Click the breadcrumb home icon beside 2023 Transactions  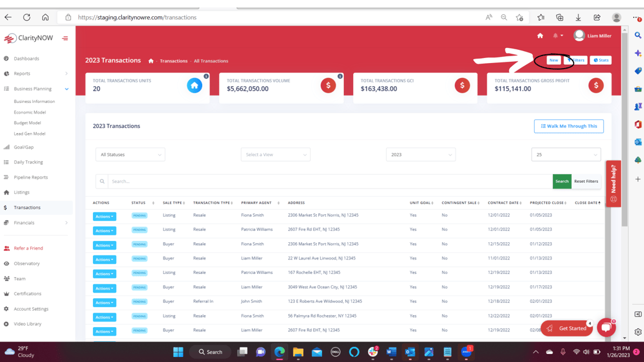tap(151, 61)
